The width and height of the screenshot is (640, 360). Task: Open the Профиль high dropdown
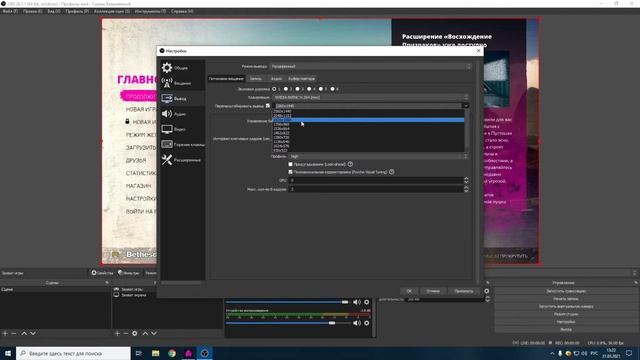click(378, 156)
